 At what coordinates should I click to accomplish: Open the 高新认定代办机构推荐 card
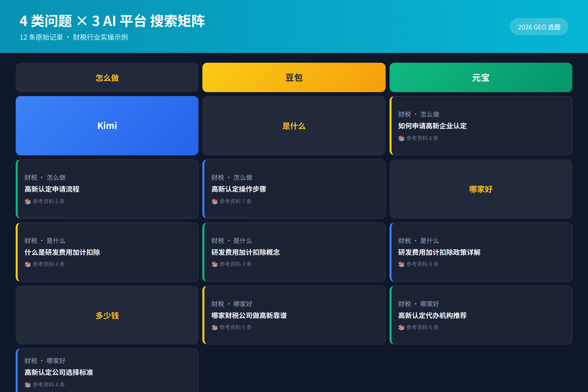pos(481,315)
